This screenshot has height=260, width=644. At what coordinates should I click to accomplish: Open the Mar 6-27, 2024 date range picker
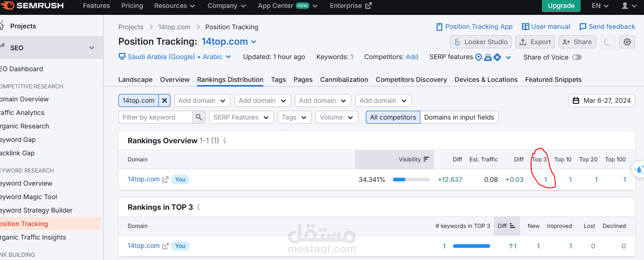click(601, 100)
